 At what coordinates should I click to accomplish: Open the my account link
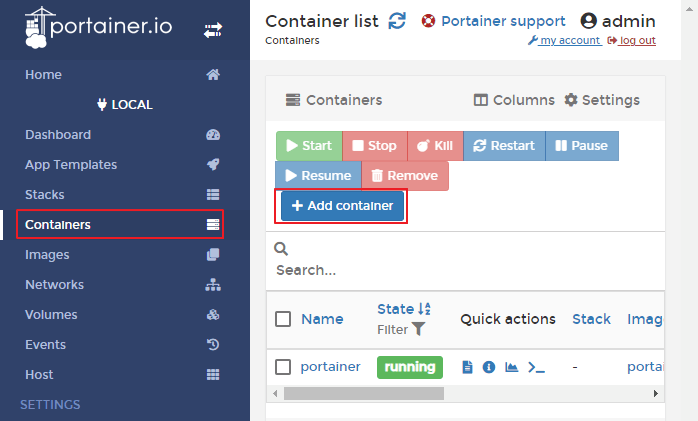coord(564,40)
